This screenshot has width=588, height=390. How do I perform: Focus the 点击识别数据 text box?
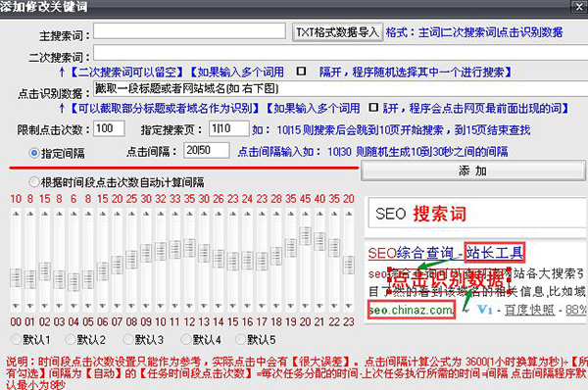pyautogui.click(x=340, y=89)
